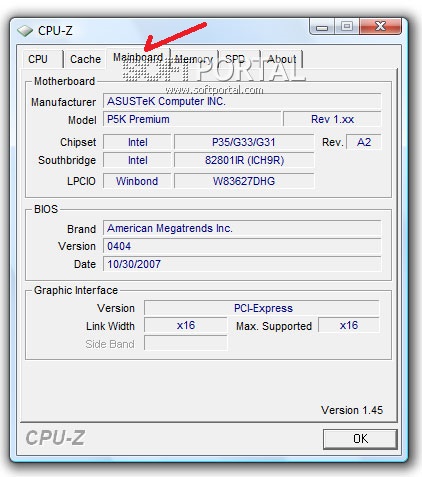Click the graphic interface version PCI-Express
422x477 pixels.
[262, 308]
